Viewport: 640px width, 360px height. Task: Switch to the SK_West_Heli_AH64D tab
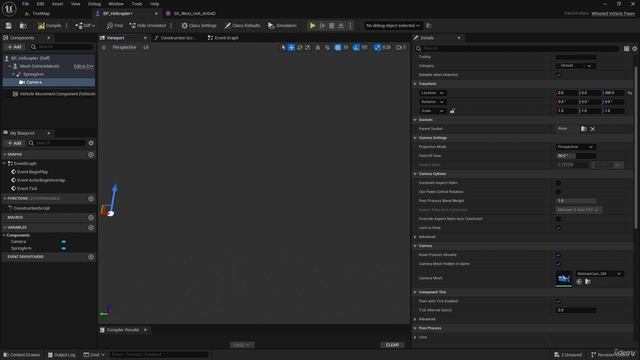click(195, 13)
